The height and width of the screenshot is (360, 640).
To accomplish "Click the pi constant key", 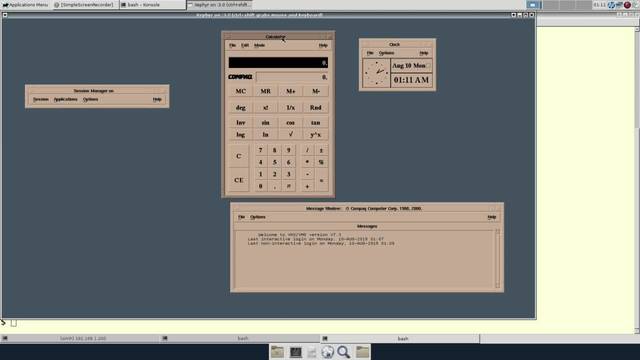I will (288, 186).
